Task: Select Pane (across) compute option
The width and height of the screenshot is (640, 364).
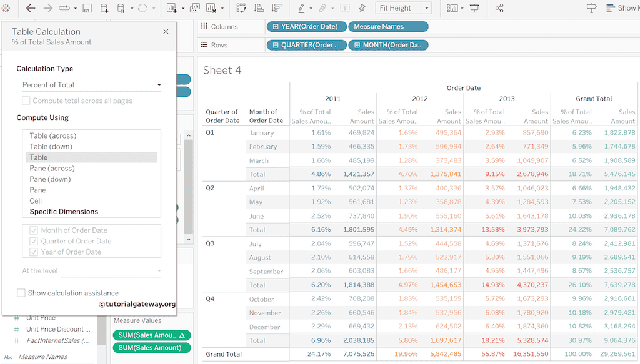Action: click(x=91, y=169)
